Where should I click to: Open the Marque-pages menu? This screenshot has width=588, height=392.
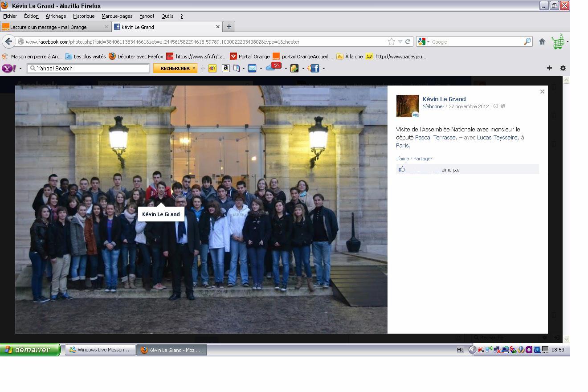coord(117,16)
